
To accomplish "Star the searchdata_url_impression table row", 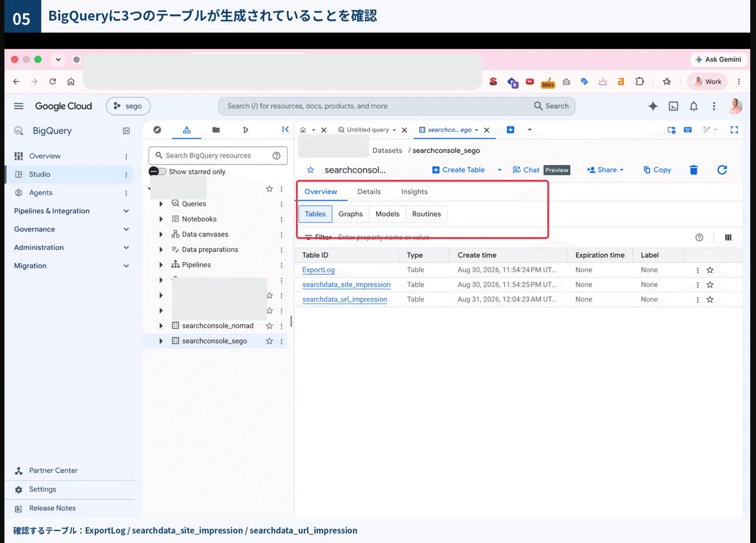I will (x=710, y=299).
